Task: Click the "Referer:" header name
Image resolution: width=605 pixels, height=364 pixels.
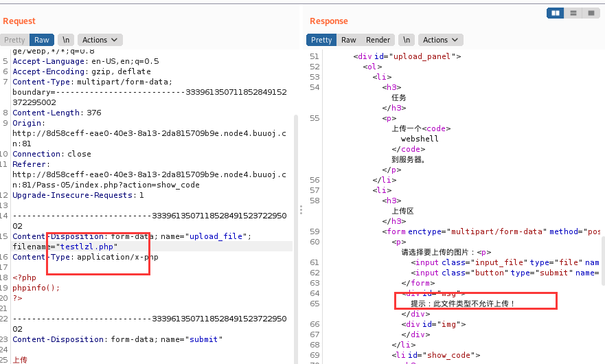Action: point(31,164)
